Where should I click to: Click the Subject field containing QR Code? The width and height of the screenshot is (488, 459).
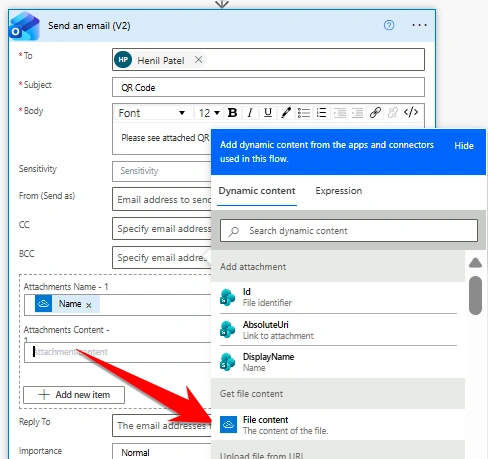268,87
